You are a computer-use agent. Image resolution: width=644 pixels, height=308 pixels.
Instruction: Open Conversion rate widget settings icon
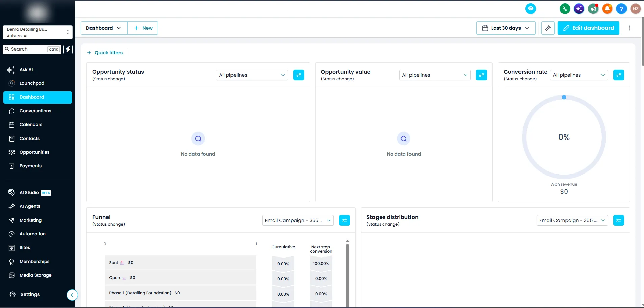coord(619,75)
